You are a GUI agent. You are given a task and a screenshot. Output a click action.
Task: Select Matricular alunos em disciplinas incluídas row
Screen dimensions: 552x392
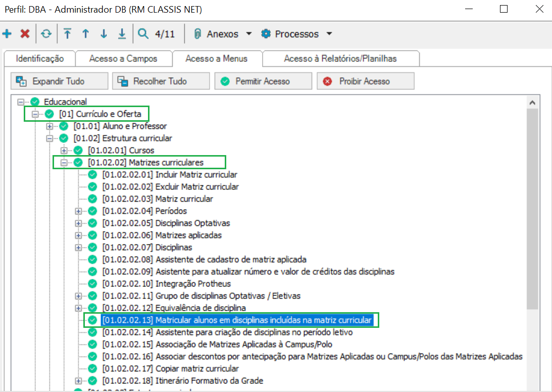point(237,320)
